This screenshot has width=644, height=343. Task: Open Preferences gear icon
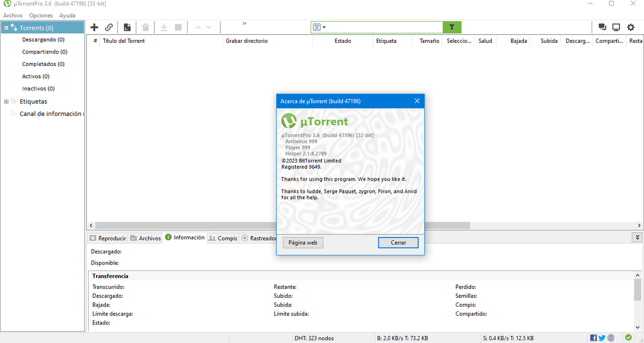(x=631, y=27)
